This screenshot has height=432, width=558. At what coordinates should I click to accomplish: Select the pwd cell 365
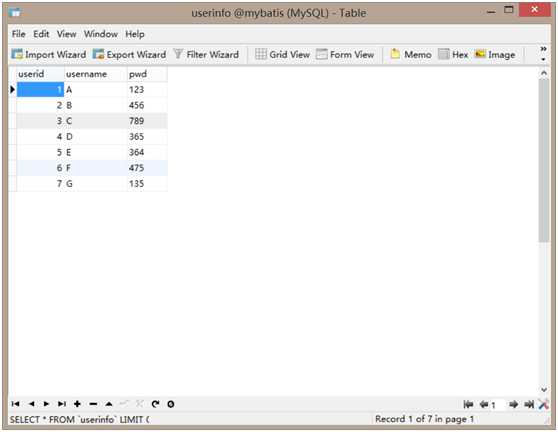147,136
